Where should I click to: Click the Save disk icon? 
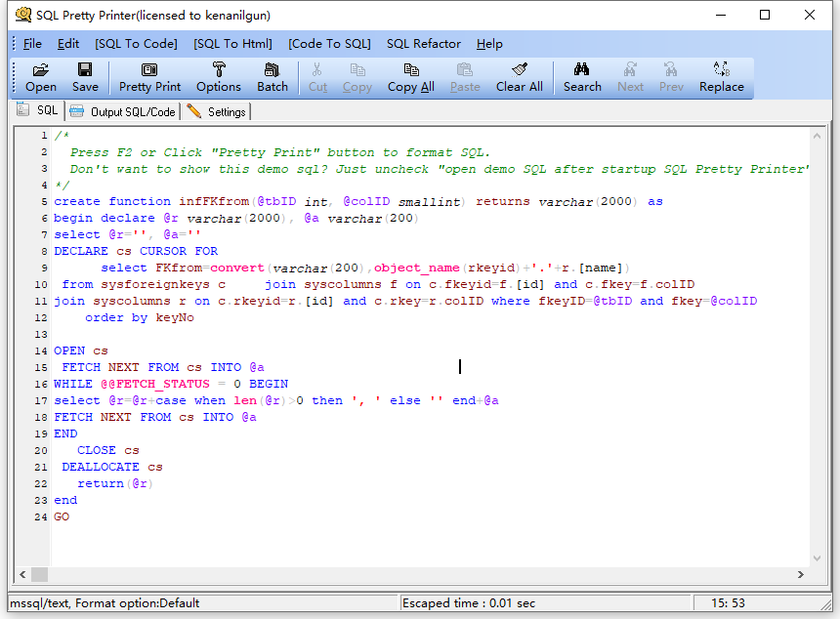(x=85, y=78)
